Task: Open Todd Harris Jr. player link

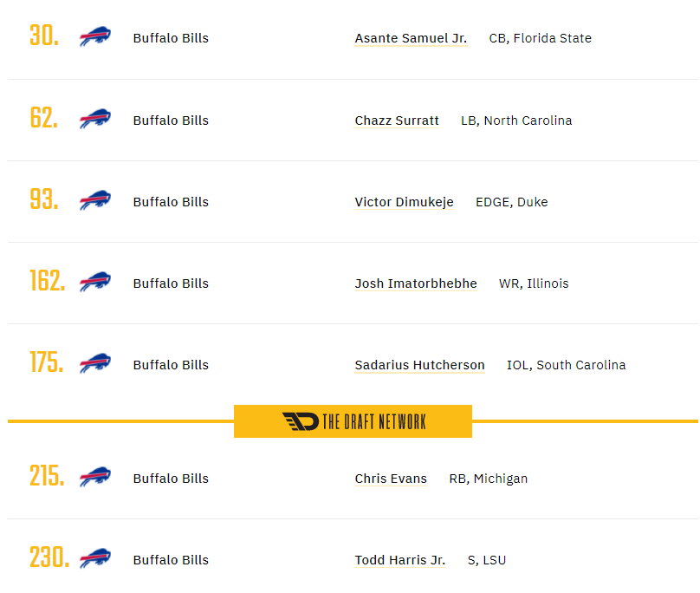Action: (x=400, y=560)
